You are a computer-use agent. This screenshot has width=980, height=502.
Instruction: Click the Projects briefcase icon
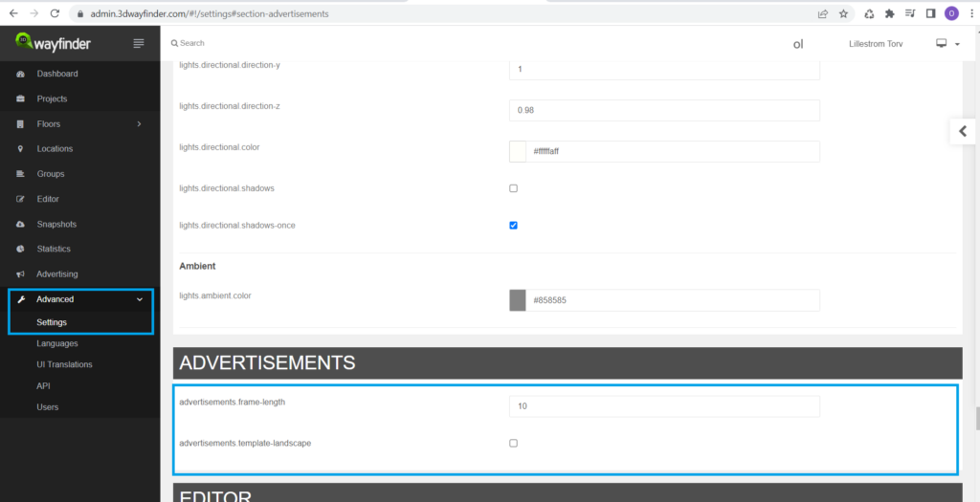21,98
